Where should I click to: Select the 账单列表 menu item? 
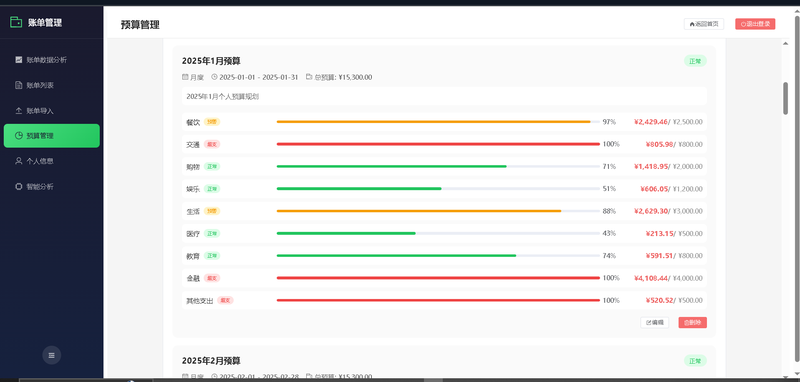tap(52, 85)
